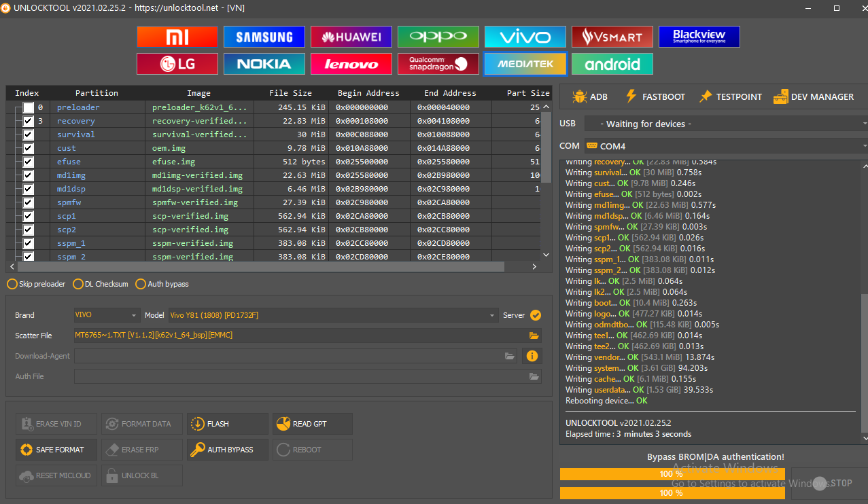Click the oem.img image cell
This screenshot has height=504, width=868.
[x=169, y=148]
